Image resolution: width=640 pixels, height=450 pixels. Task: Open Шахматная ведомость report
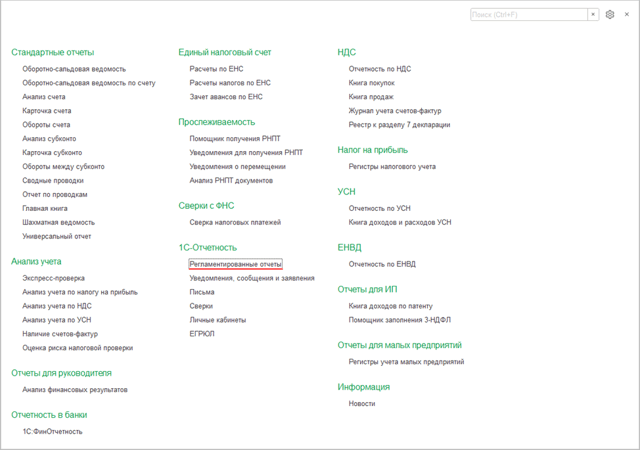(58, 222)
